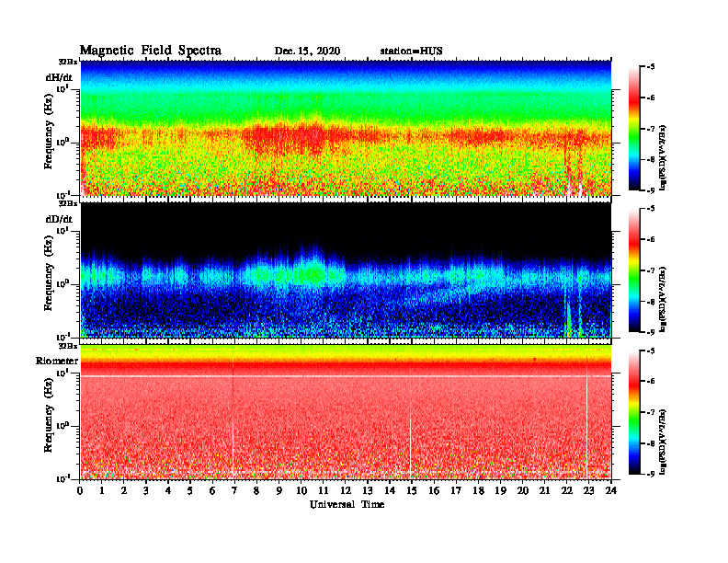
Task: Click the log(PSD) label beside the Riometer color scale
Action: point(664,442)
